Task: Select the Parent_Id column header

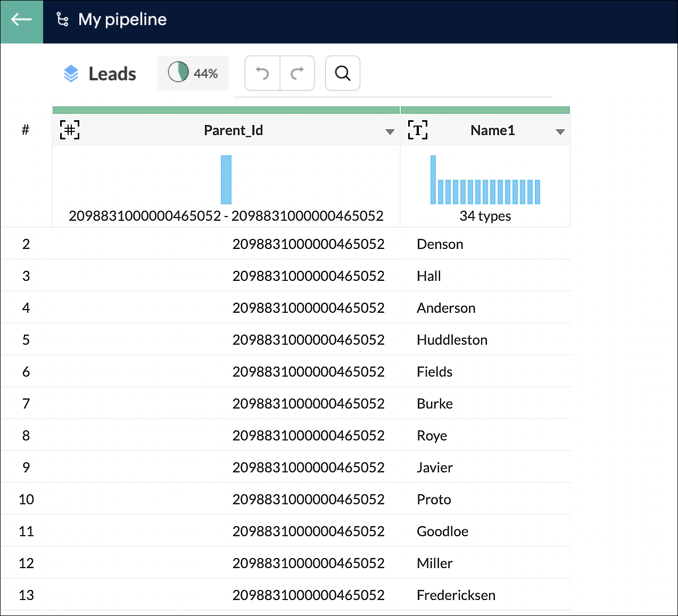Action: (x=233, y=130)
